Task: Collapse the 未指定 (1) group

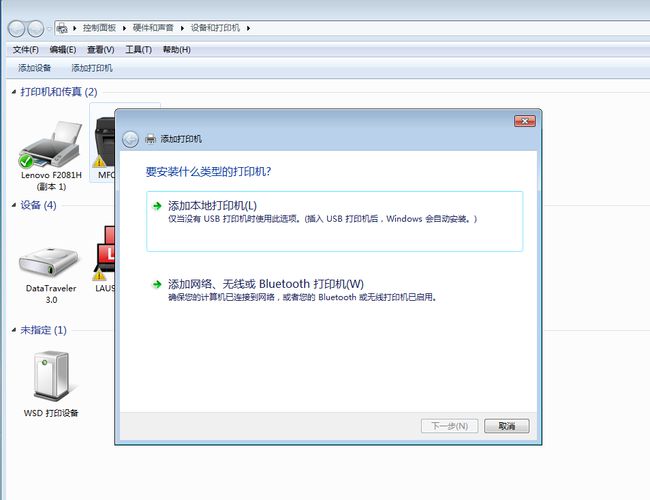Action: (14, 330)
